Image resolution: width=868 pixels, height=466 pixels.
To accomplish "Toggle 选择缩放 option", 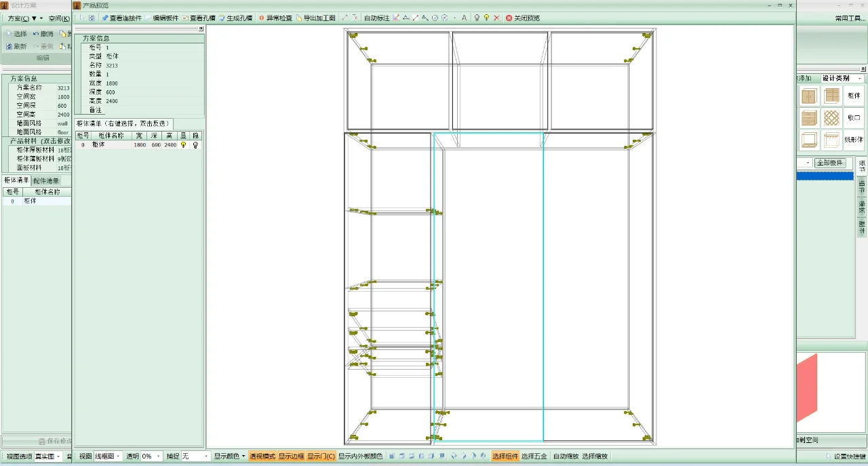I will point(595,457).
